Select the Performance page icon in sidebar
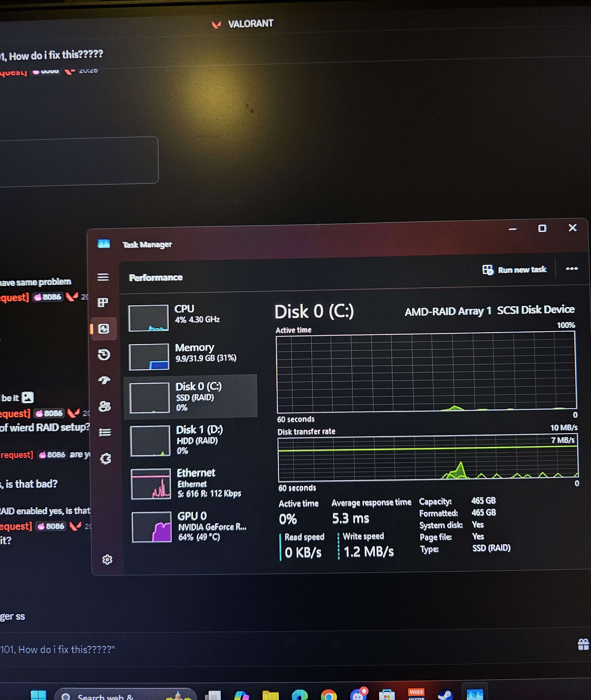The width and height of the screenshot is (591, 700). click(104, 329)
